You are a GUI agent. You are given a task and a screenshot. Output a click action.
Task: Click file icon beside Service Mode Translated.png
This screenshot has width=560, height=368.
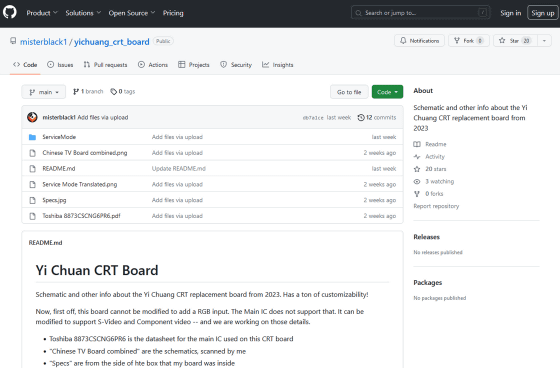[32, 184]
